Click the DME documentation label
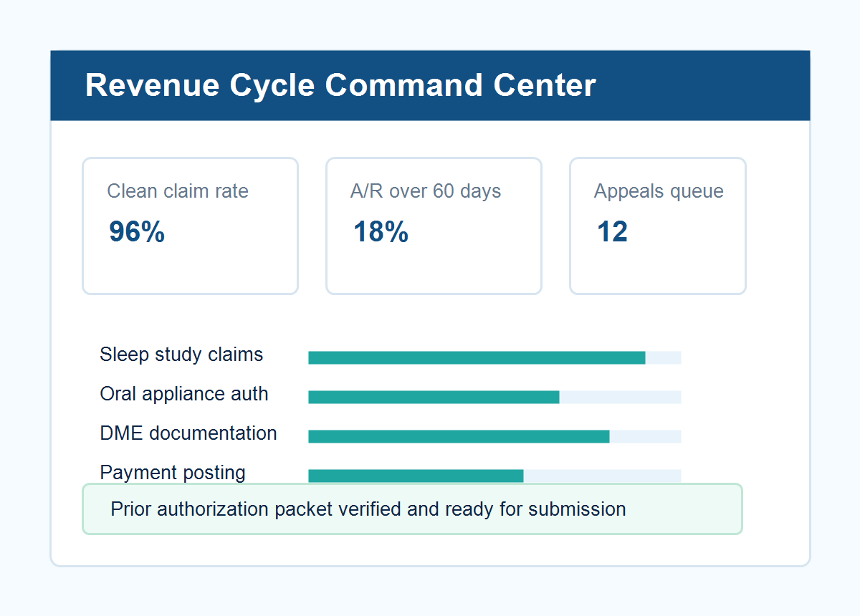860x616 pixels. [x=188, y=433]
